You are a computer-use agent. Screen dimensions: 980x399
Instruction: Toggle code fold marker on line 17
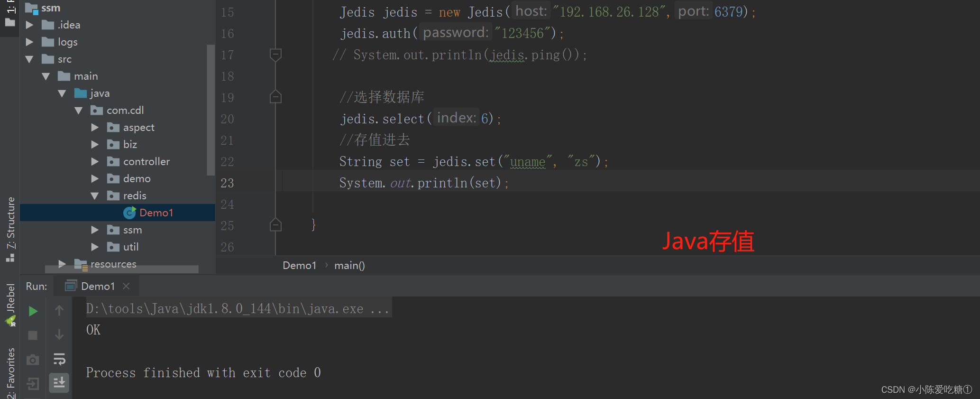(x=275, y=55)
